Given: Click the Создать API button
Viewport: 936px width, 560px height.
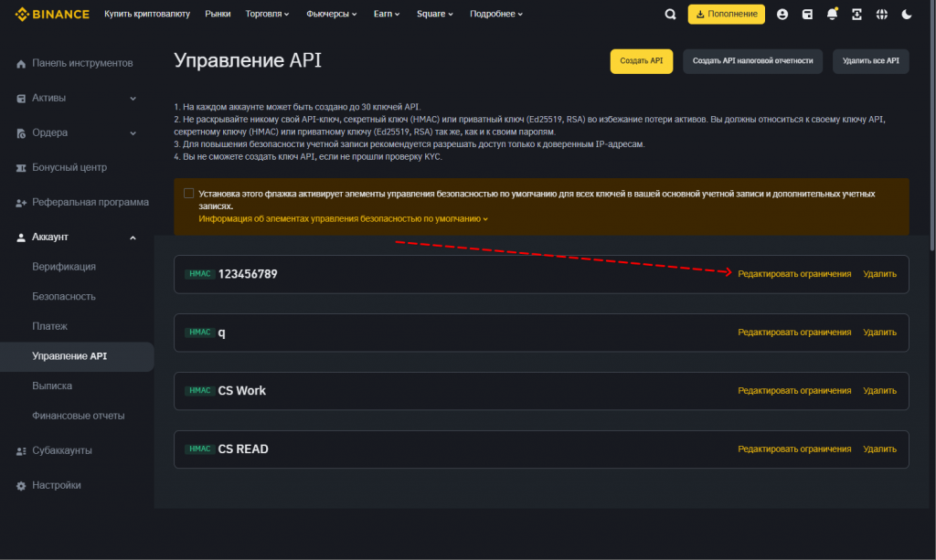Looking at the screenshot, I should [x=641, y=61].
